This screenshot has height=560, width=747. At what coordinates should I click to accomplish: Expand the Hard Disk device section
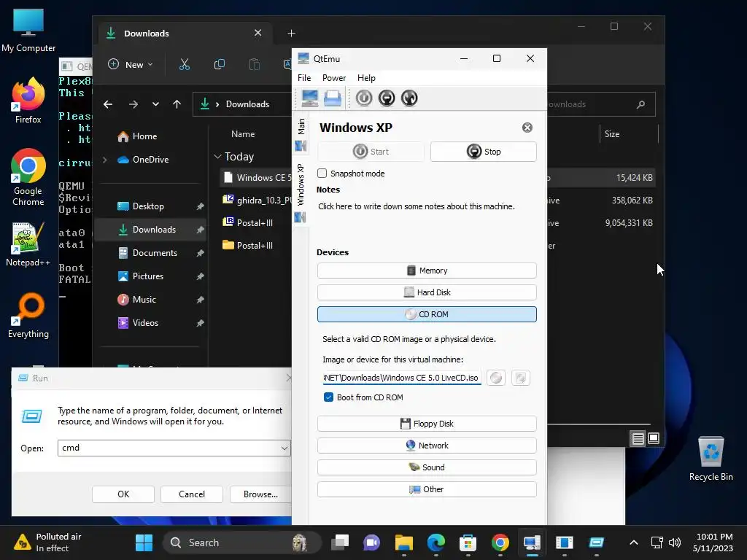pyautogui.click(x=427, y=292)
